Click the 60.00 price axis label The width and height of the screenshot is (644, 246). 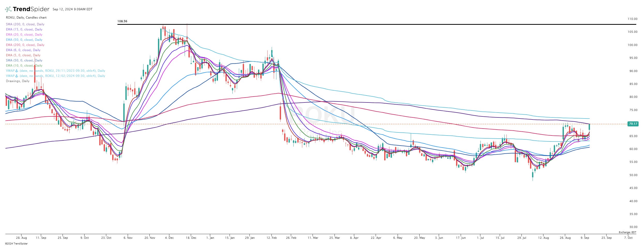(633, 149)
